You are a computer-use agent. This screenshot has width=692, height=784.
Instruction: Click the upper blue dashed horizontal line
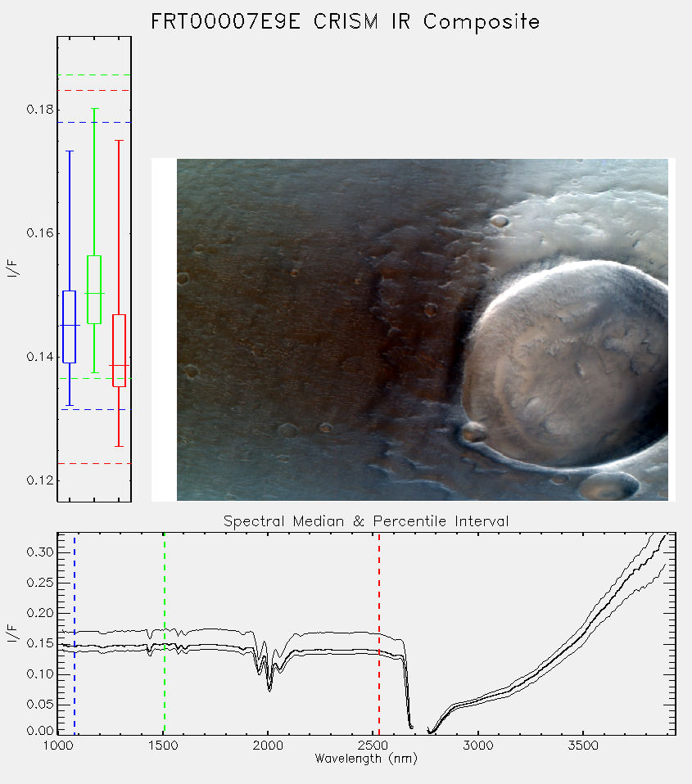pos(94,122)
